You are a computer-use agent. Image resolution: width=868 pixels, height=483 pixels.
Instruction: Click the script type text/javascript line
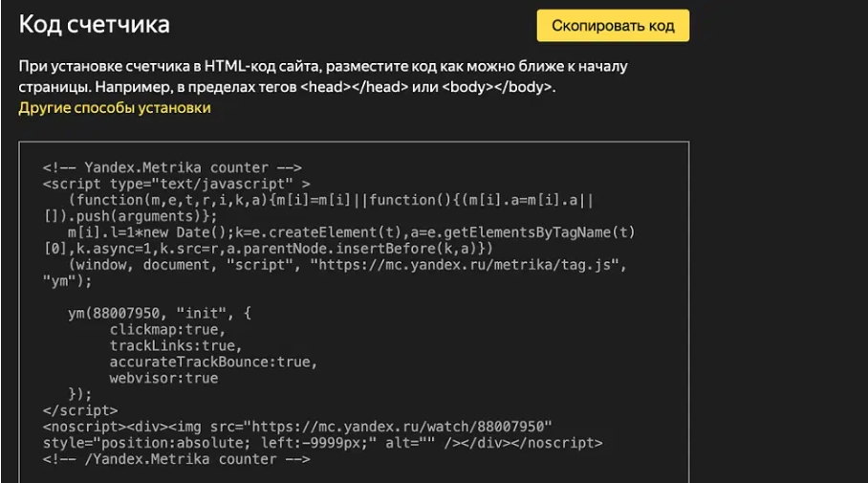[x=177, y=184]
